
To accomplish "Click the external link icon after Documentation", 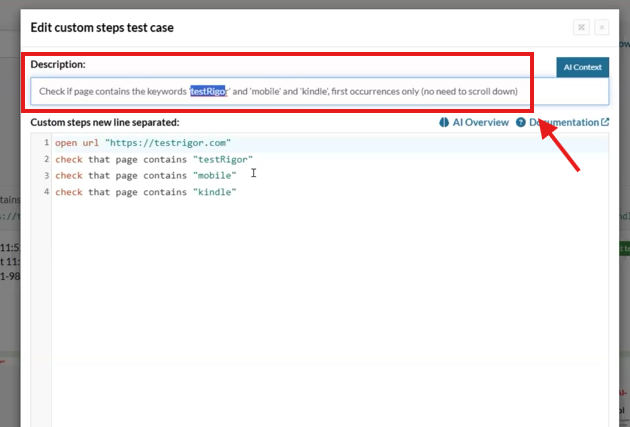I will tap(604, 122).
